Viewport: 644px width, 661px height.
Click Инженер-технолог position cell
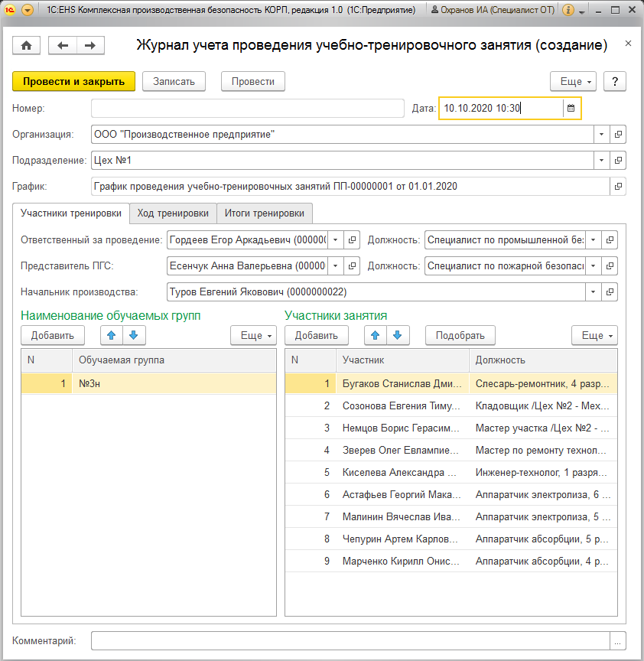543,473
